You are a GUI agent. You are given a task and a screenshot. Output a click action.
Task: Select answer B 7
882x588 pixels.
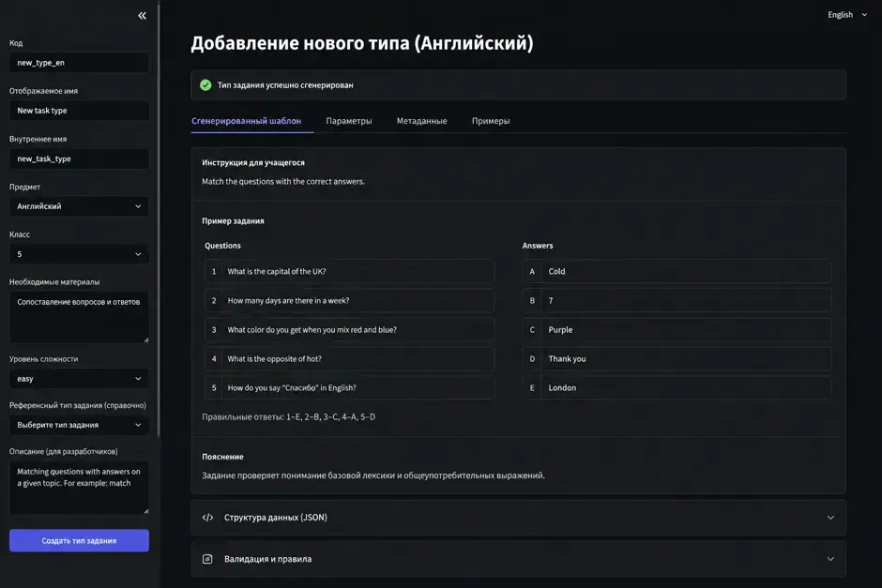tap(677, 301)
